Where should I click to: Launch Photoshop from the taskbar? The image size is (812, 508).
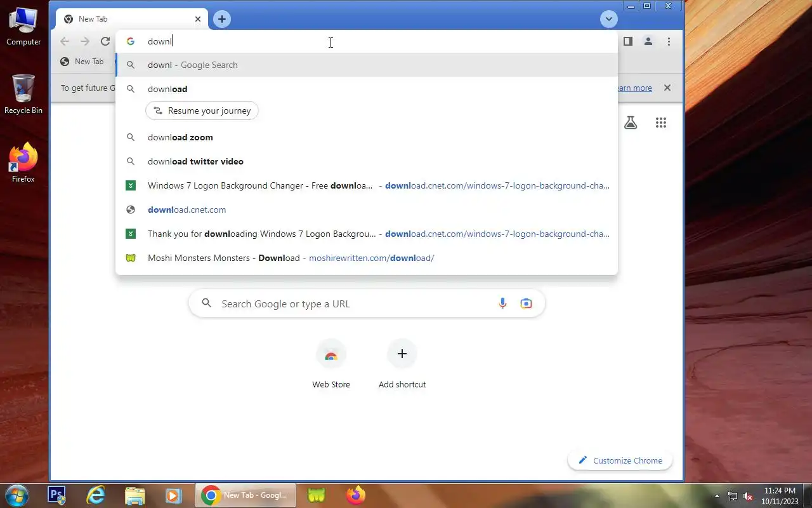[57, 495]
